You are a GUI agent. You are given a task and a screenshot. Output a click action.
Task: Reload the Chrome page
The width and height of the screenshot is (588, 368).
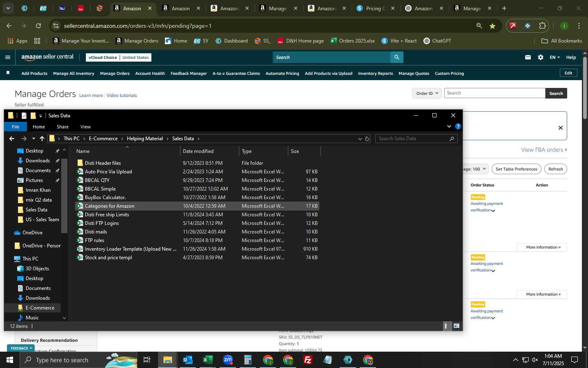pyautogui.click(x=38, y=26)
